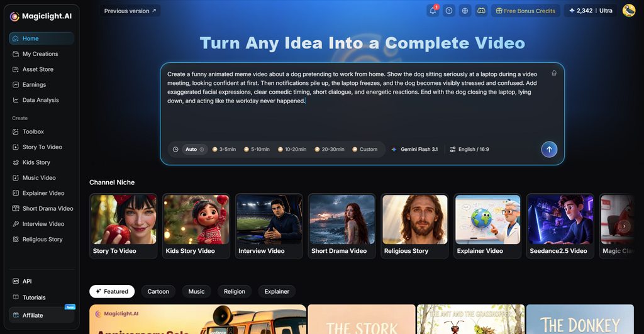Screen dimensions: 644x334
Task: Click Free Bonus Credits button
Action: pos(525,11)
